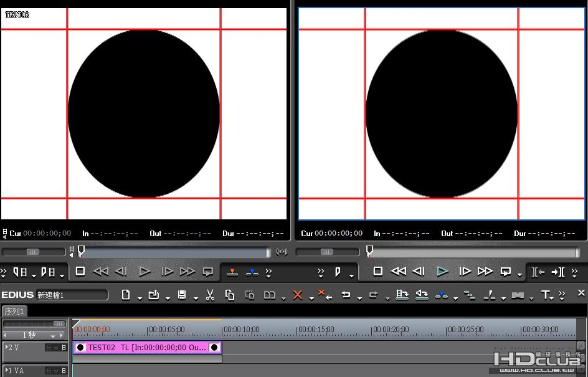Toggle lock on the 2 V track
The height and width of the screenshot is (377, 588).
pos(49,348)
